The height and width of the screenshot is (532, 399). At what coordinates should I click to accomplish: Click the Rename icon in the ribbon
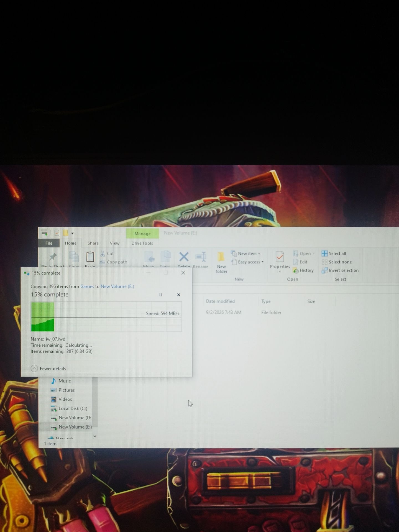[x=201, y=257]
